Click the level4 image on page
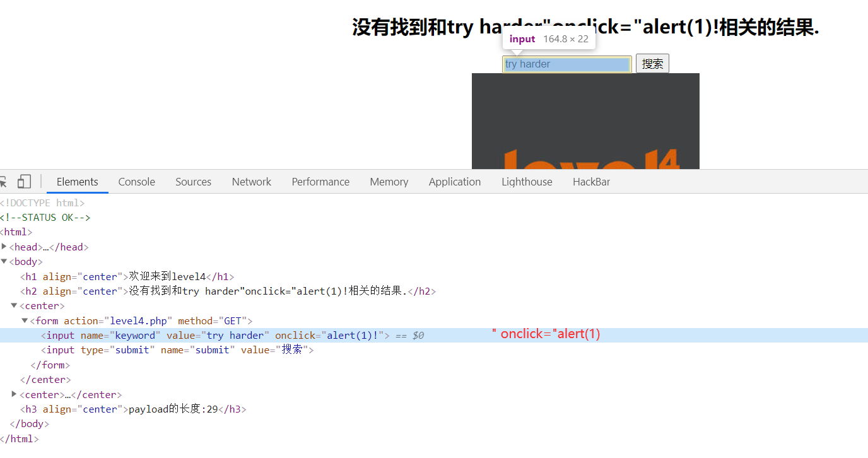 click(585, 121)
